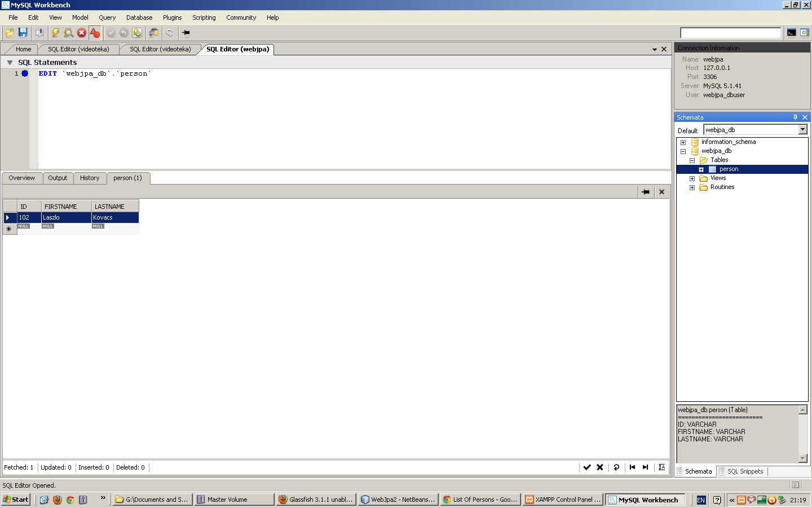Sort by the ID column header
The height and width of the screenshot is (508, 812).
[x=29, y=207]
